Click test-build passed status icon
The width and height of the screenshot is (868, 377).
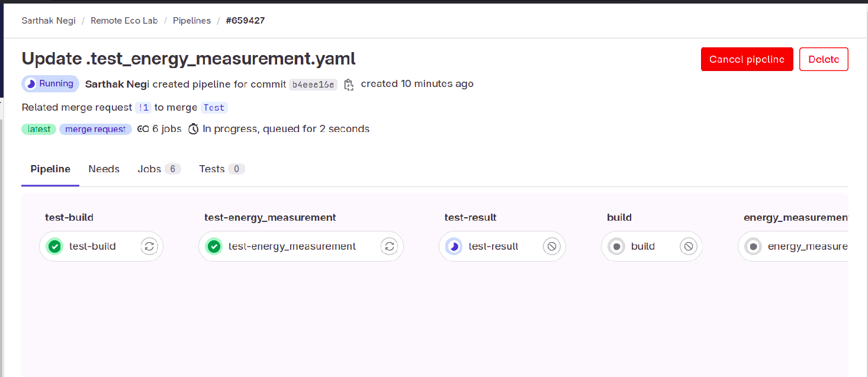coord(55,246)
